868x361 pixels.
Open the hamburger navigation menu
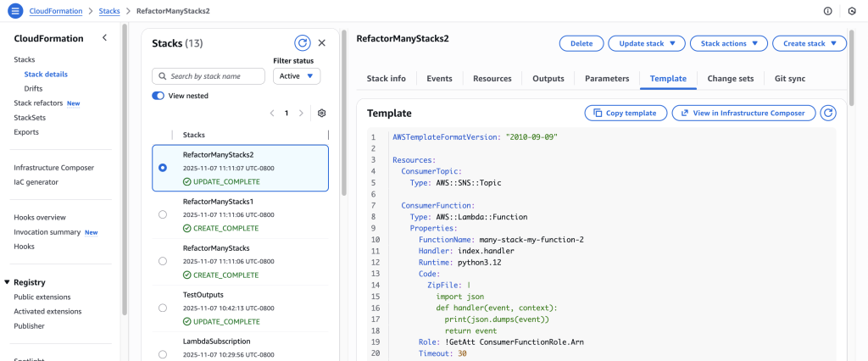pyautogui.click(x=15, y=10)
